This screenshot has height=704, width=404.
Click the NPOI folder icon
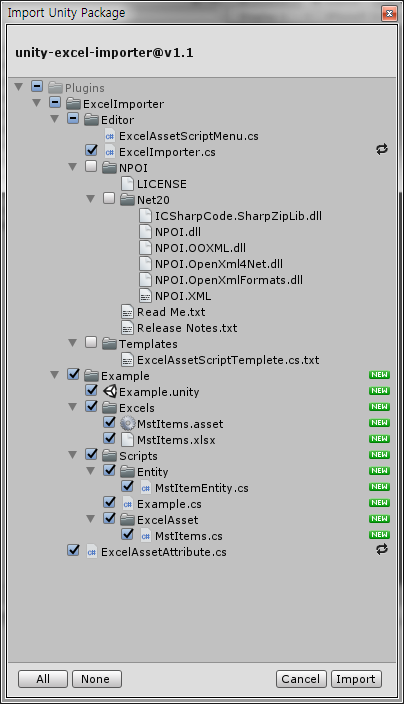(109, 168)
